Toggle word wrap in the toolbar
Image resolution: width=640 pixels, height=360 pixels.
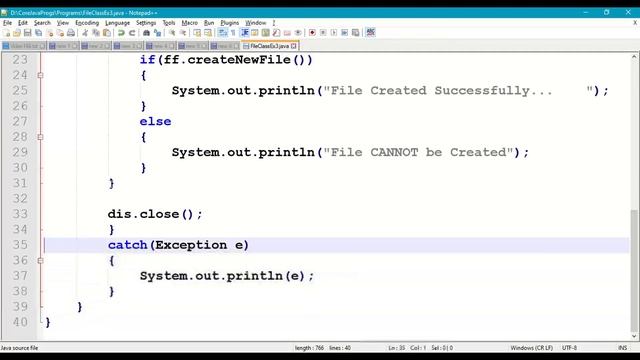222,33
